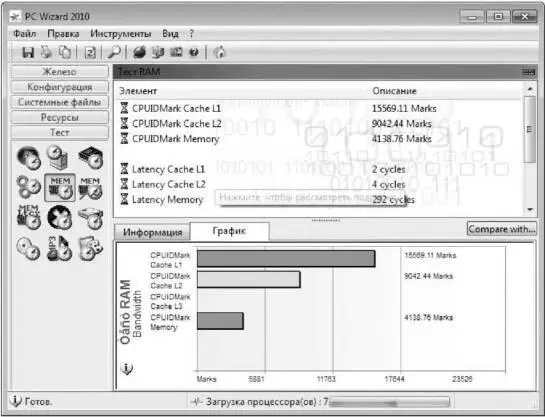This screenshot has width=545, height=417.
Task: Click the hourglass icon for Latency Memory
Action: pyautogui.click(x=124, y=199)
